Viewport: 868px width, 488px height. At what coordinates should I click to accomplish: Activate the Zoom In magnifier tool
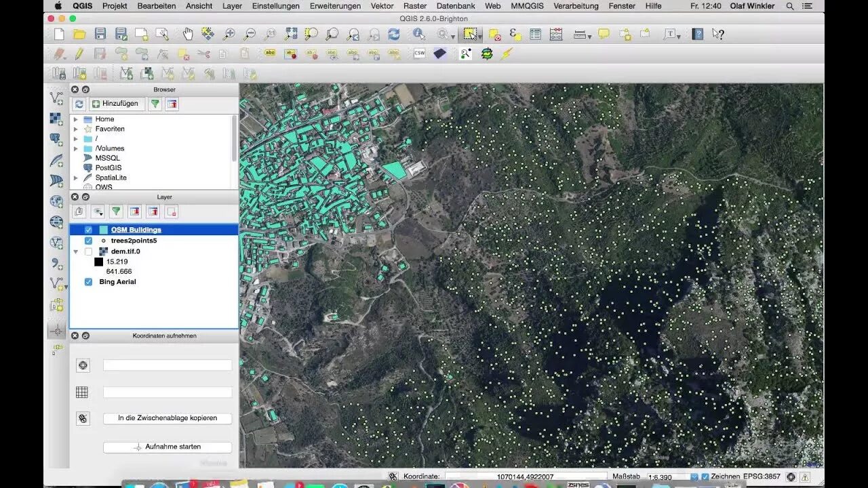pos(229,34)
